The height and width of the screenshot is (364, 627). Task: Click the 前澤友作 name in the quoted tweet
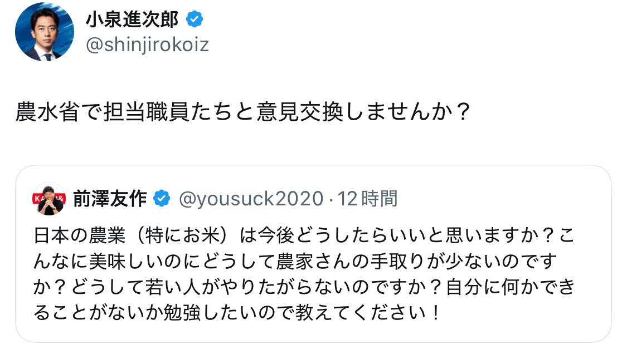(110, 198)
